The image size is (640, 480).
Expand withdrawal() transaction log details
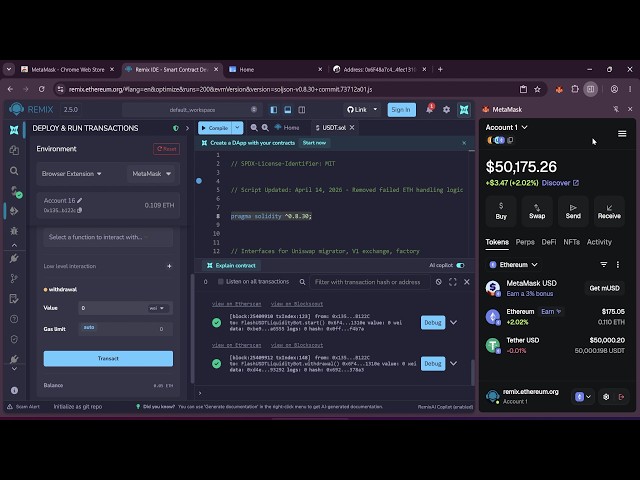(x=453, y=363)
